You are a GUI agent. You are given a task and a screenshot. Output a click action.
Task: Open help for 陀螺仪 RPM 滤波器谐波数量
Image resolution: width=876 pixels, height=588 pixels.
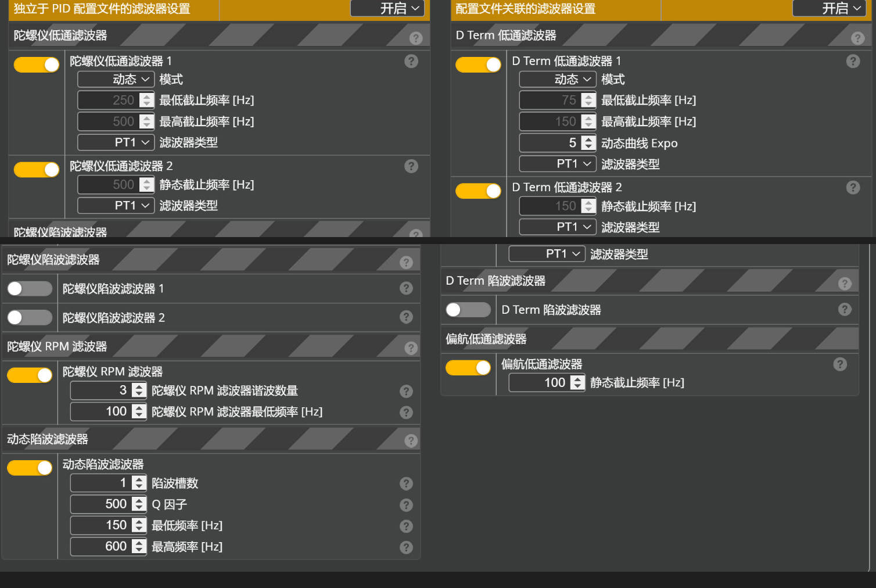click(x=406, y=391)
